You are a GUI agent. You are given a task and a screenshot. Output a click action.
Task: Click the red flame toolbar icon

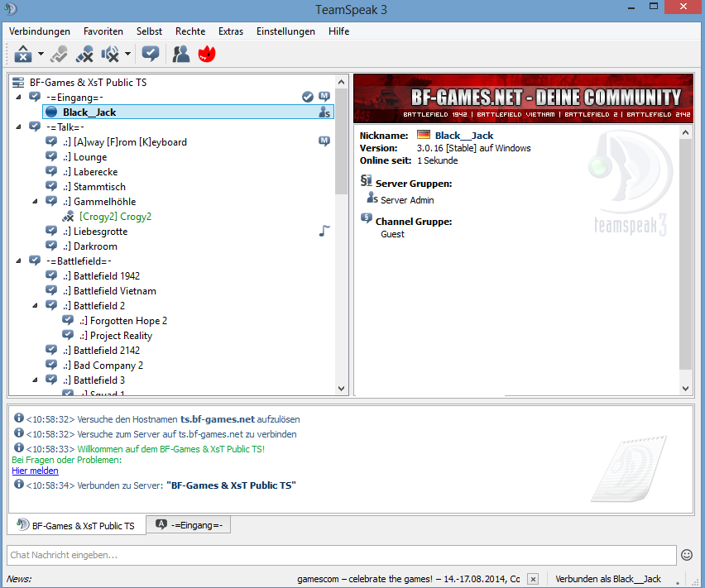pos(207,54)
